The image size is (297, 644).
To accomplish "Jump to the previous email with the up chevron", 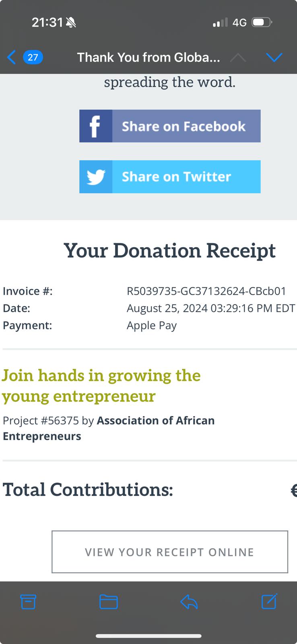I will point(238,57).
